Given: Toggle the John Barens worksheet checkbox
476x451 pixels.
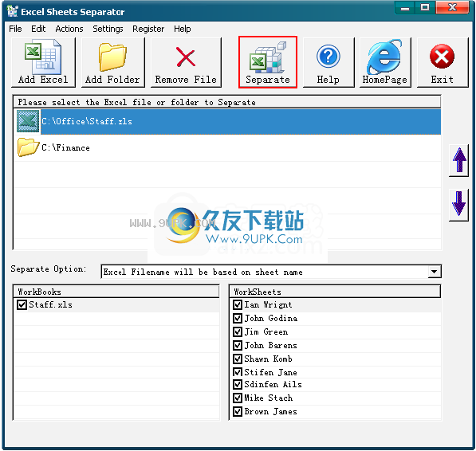Looking at the screenshot, I should pyautogui.click(x=238, y=345).
